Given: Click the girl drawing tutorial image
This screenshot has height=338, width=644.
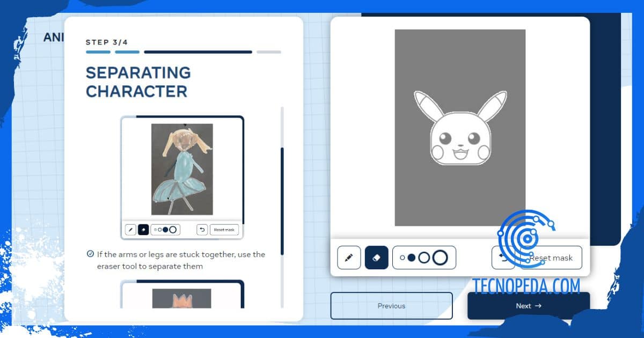Looking at the screenshot, I should click(x=182, y=169).
